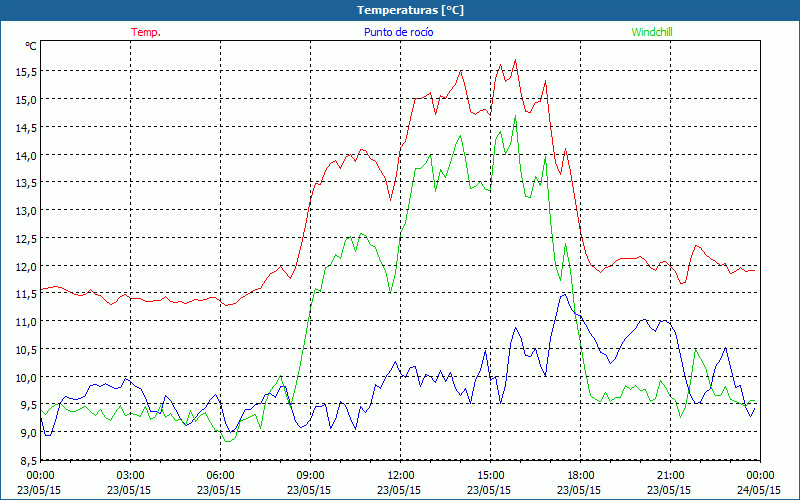This screenshot has width=800, height=500.
Task: Click the 12:00 time axis label
Action: (400, 476)
